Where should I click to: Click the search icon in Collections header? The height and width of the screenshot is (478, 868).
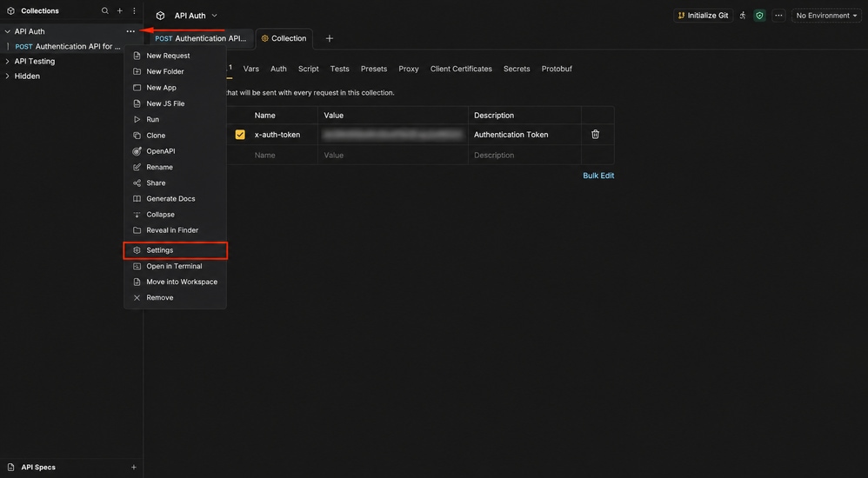point(104,10)
